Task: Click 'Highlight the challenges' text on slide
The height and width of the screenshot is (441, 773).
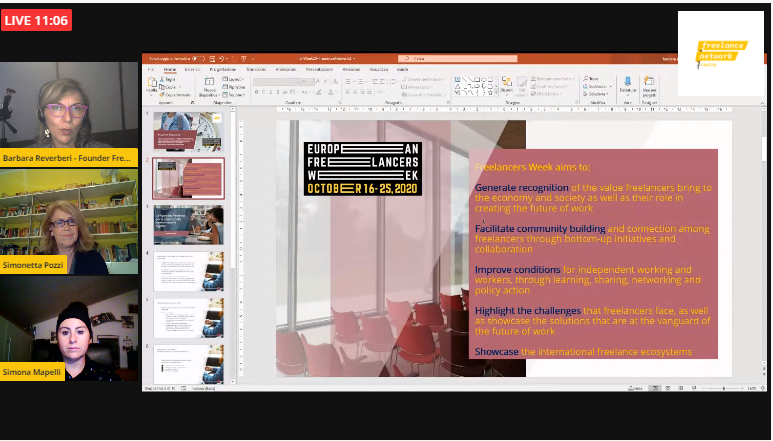Action: [528, 311]
